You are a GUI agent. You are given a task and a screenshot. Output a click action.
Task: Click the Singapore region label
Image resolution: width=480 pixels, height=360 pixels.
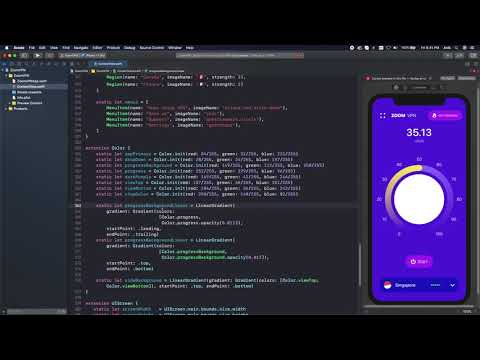coord(405,285)
